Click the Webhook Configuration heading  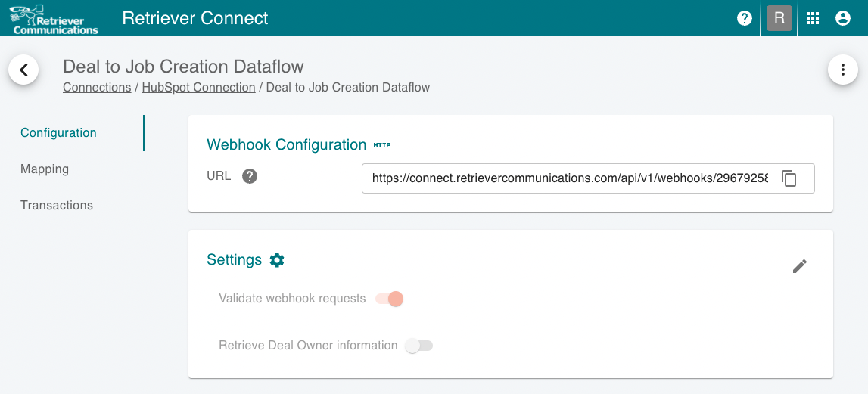coord(286,145)
